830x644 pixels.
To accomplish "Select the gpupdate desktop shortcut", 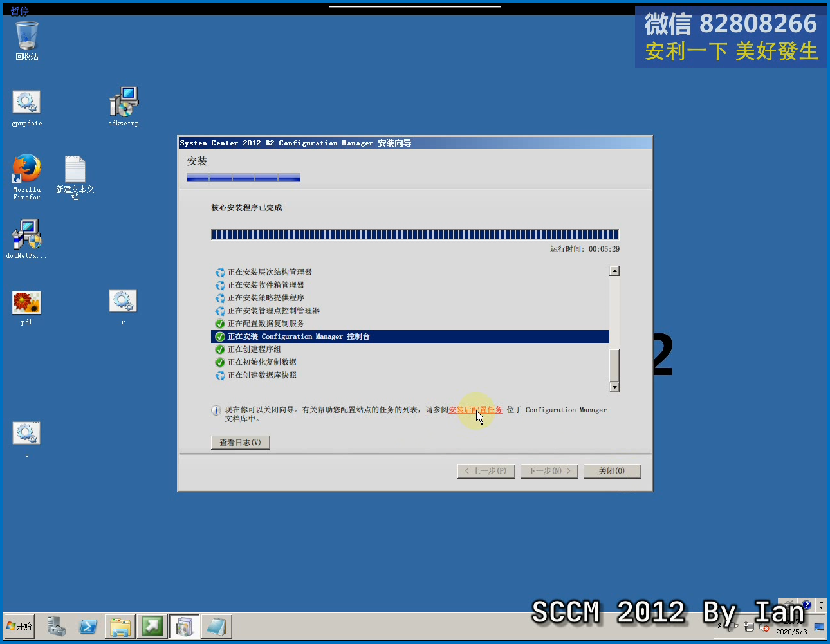I will pyautogui.click(x=27, y=107).
